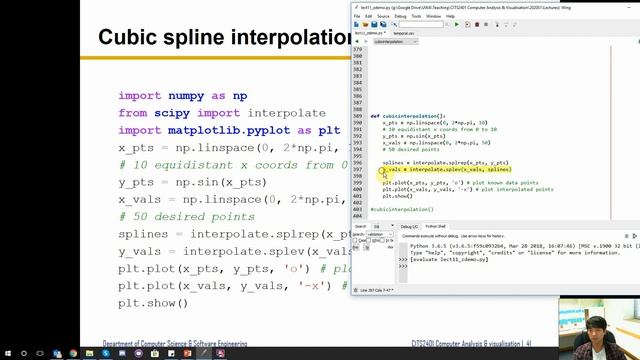
Task: Click the Stop debugging square icon
Action: click(486, 24)
